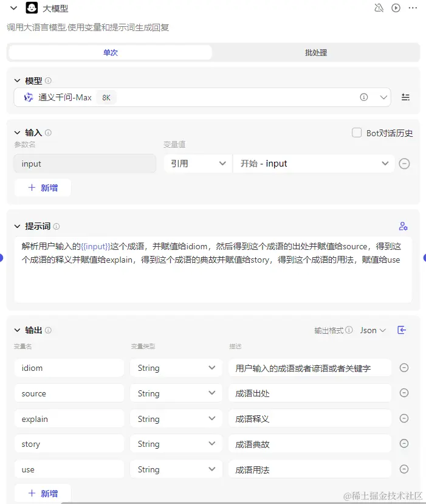Click the import output icon
The width and height of the screenshot is (426, 504).
(x=402, y=330)
